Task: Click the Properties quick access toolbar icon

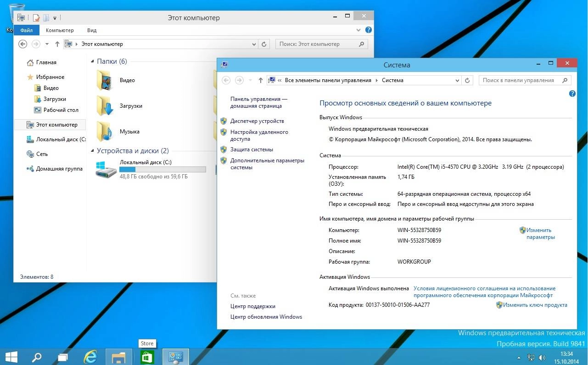Action: click(x=36, y=18)
